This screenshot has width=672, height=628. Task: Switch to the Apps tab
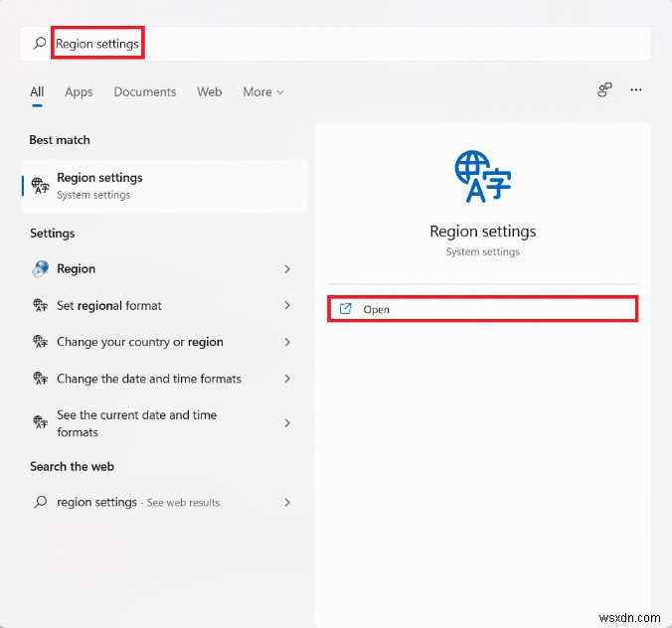click(x=79, y=92)
